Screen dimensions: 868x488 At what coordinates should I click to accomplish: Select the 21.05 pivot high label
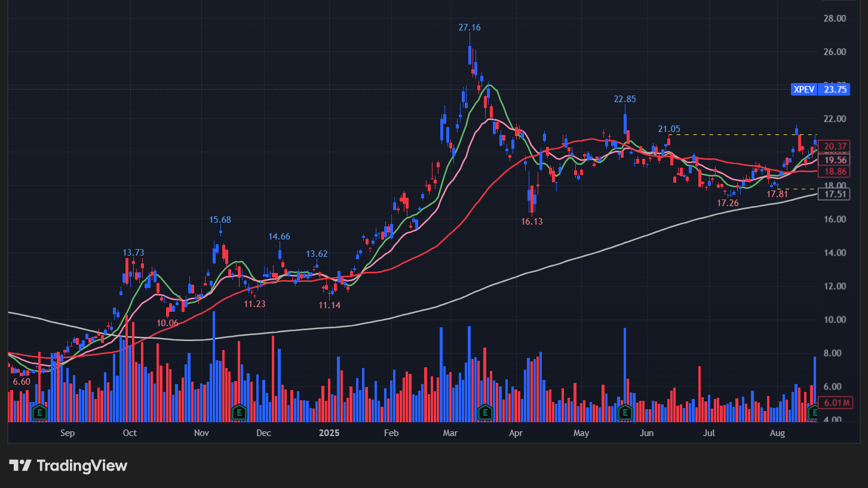point(669,129)
